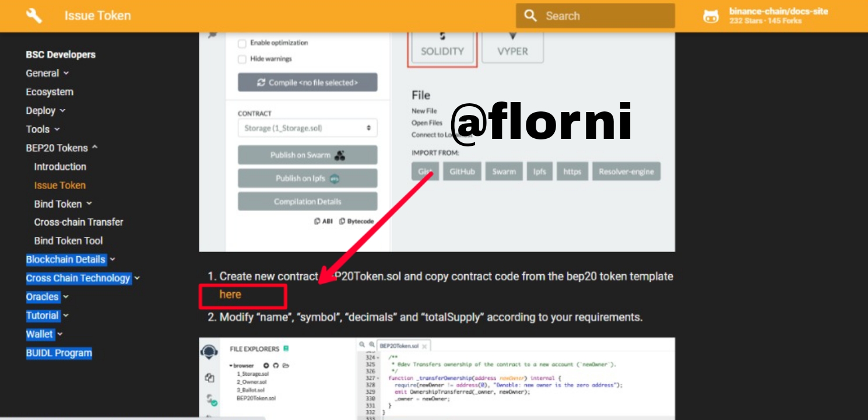The width and height of the screenshot is (868, 420).
Task: Click Open Files under the File heading
Action: pos(427,123)
